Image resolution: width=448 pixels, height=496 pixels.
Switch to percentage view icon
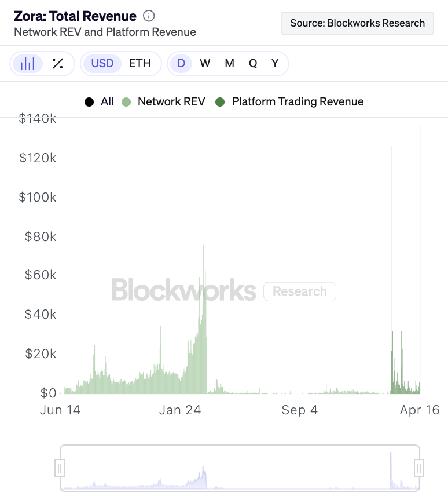pos(57,64)
